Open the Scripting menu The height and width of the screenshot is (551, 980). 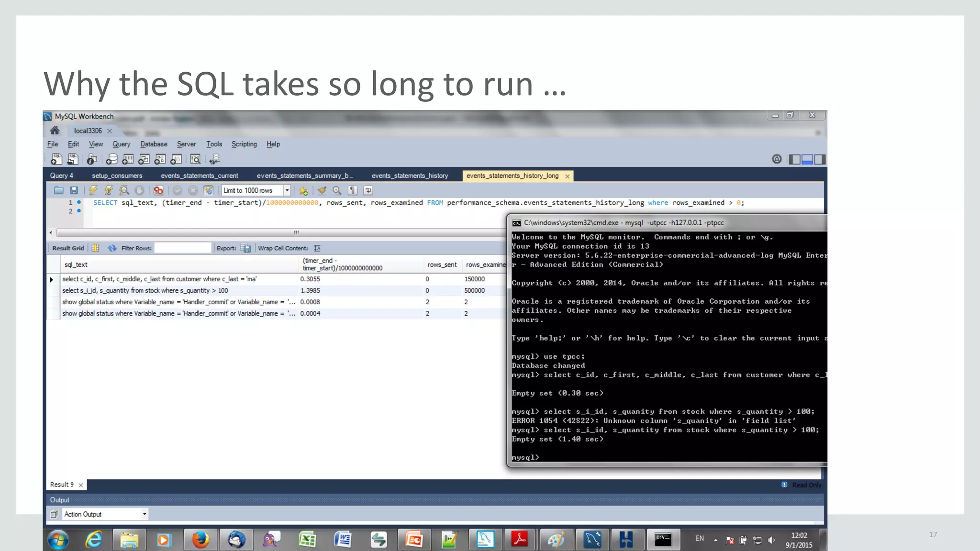click(244, 144)
